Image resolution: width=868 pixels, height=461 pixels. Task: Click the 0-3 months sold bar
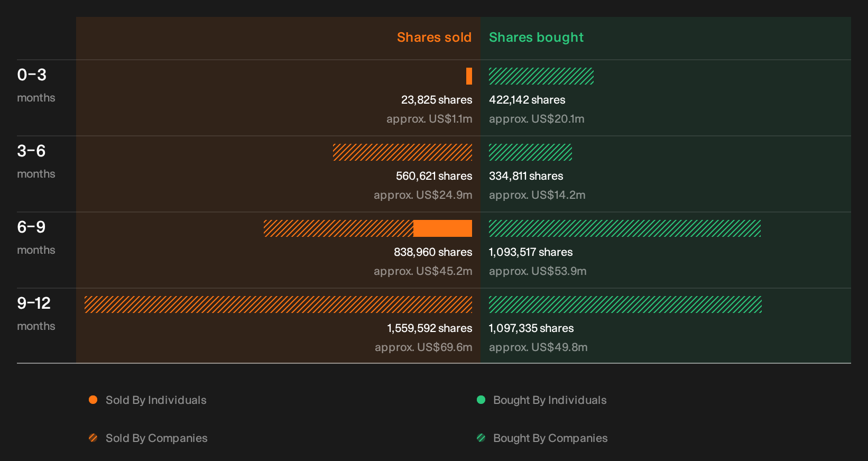(x=469, y=76)
